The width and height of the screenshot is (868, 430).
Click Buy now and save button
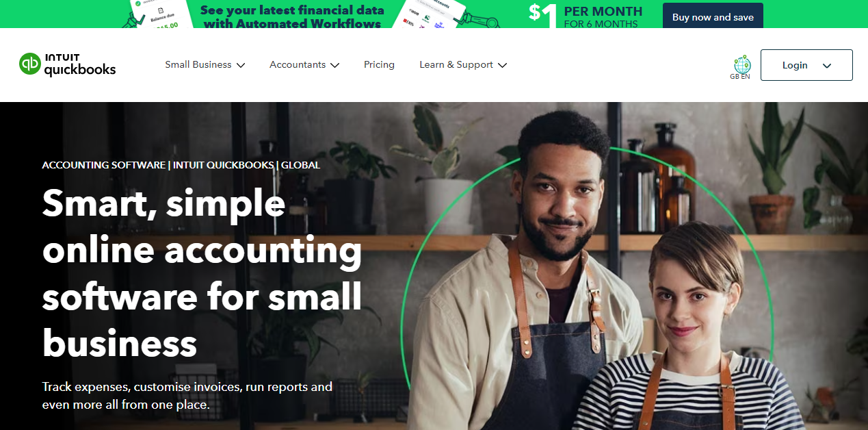(713, 16)
